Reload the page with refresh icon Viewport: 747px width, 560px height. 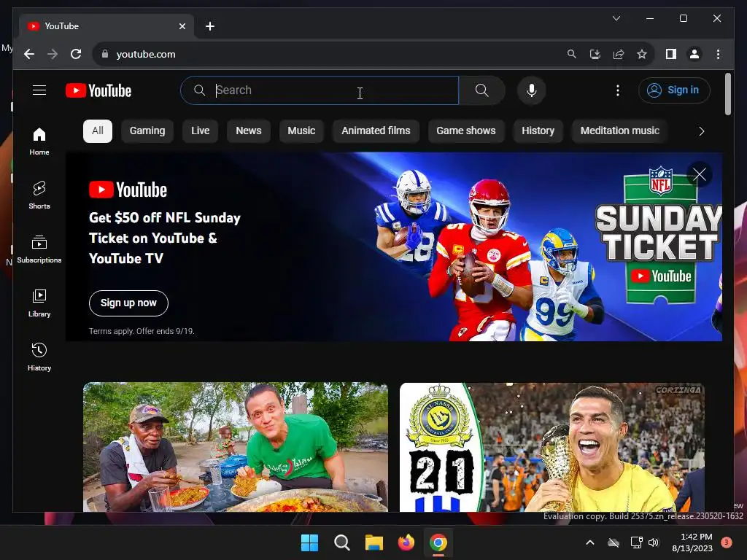coord(76,54)
